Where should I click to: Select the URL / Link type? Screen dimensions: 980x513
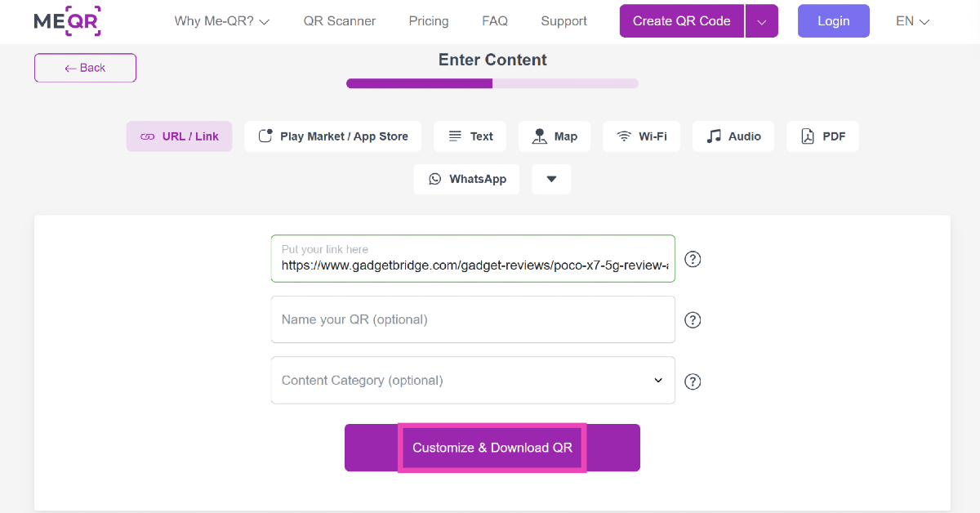tap(179, 136)
